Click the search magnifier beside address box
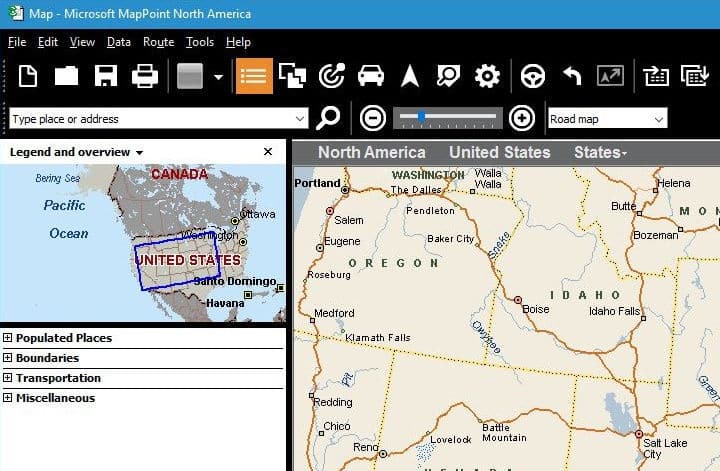Screen dimensions: 720x471 click(x=328, y=118)
